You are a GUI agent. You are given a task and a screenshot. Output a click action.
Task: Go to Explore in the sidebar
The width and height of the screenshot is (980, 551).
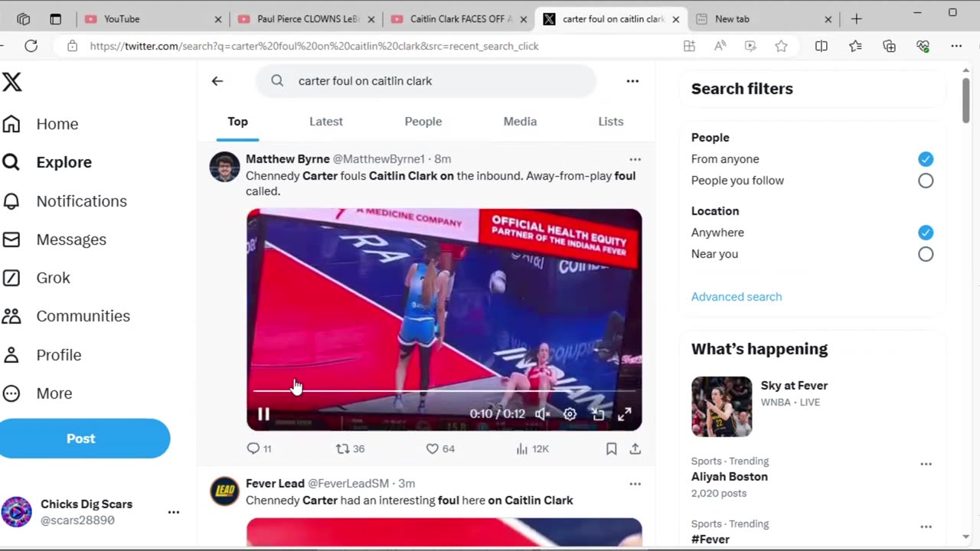coord(47,162)
